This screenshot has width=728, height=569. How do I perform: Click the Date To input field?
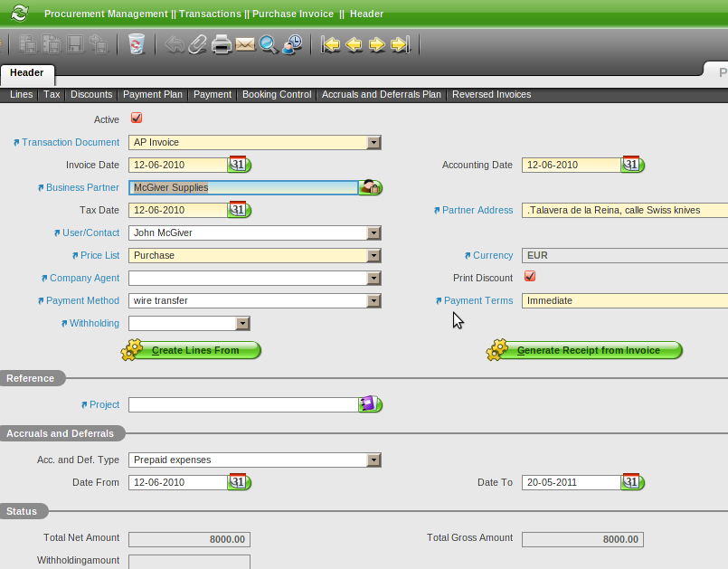click(x=571, y=482)
